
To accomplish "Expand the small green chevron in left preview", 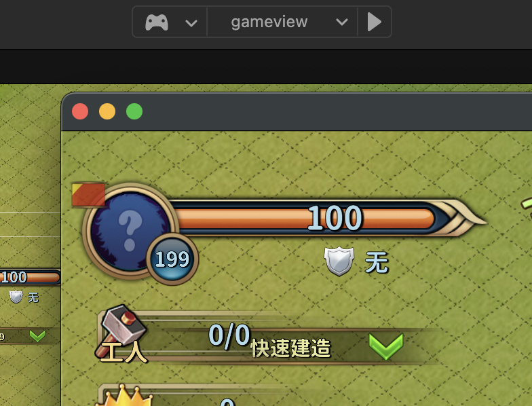I will [x=37, y=335].
